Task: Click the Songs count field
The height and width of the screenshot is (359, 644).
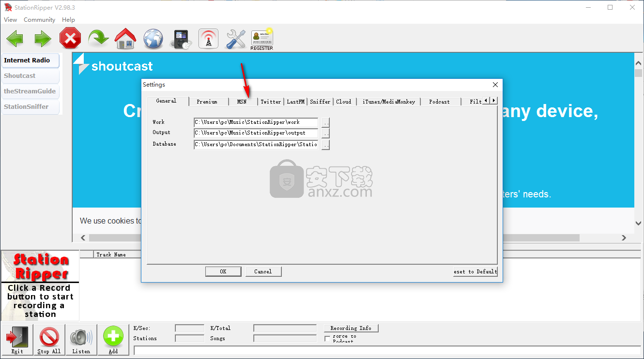Action: point(285,339)
